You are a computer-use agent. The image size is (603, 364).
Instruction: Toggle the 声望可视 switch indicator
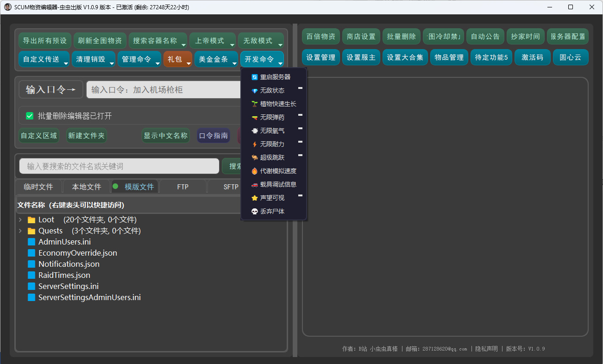pyautogui.click(x=300, y=195)
